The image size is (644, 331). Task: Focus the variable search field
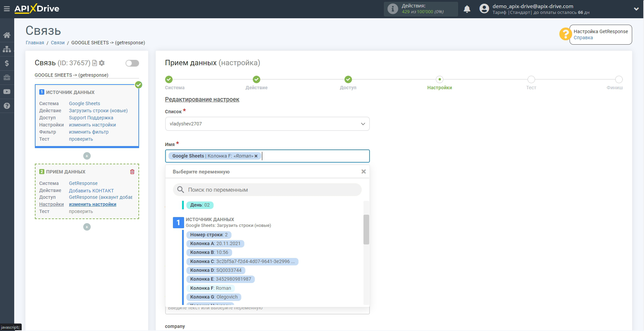267,190
